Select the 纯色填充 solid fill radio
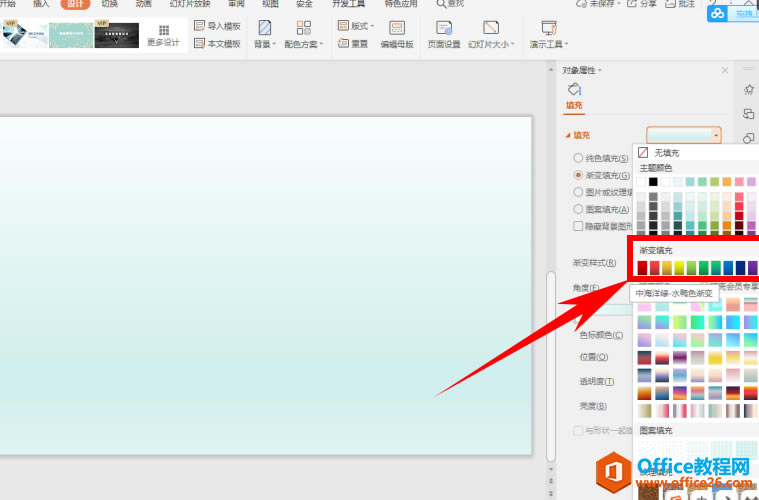759x500 pixels. (x=578, y=158)
